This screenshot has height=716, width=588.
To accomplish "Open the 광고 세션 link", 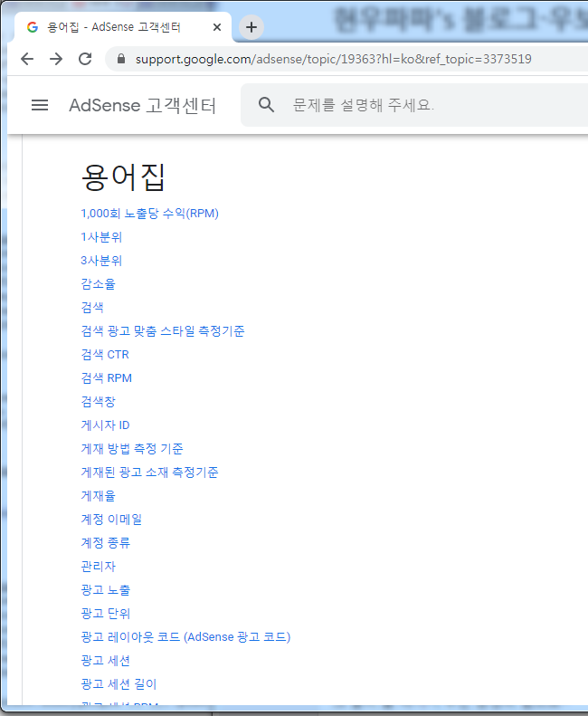I will [106, 660].
